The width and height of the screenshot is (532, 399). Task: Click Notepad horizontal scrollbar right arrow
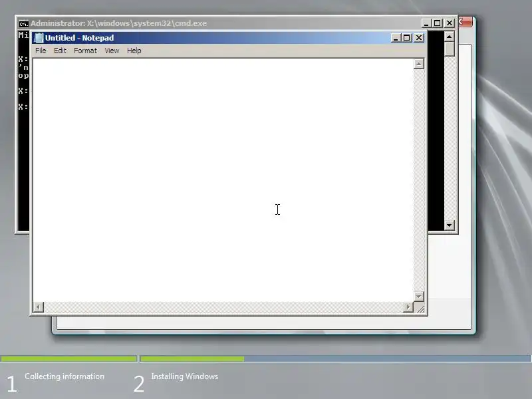point(408,307)
